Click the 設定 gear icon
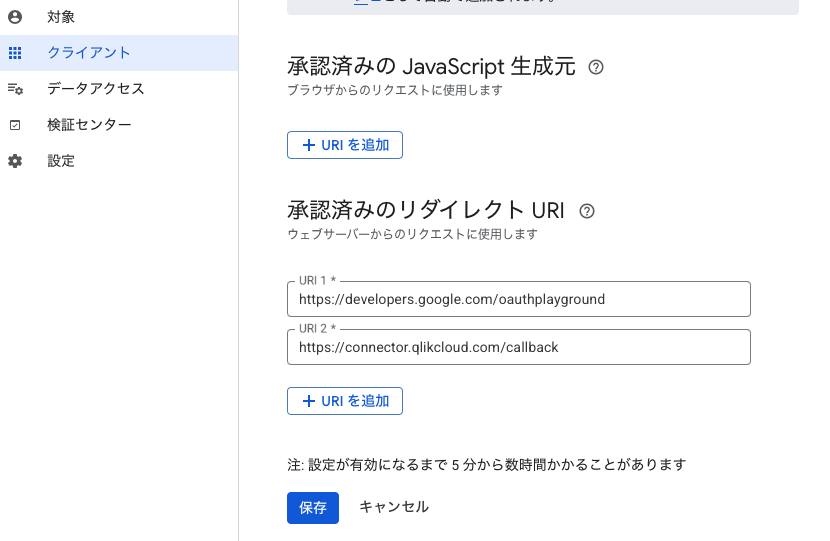Screen dimensions: 830x541 pos(15,161)
